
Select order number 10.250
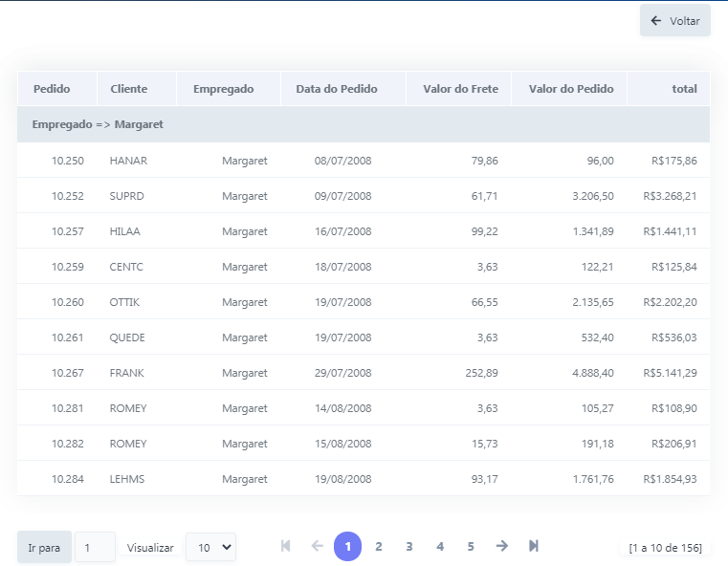click(x=67, y=161)
